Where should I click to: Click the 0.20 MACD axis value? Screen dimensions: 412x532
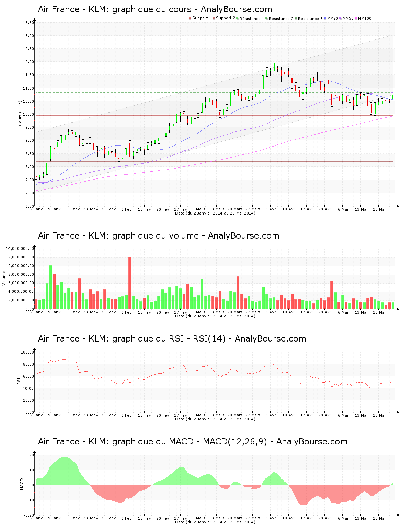coord(30,455)
